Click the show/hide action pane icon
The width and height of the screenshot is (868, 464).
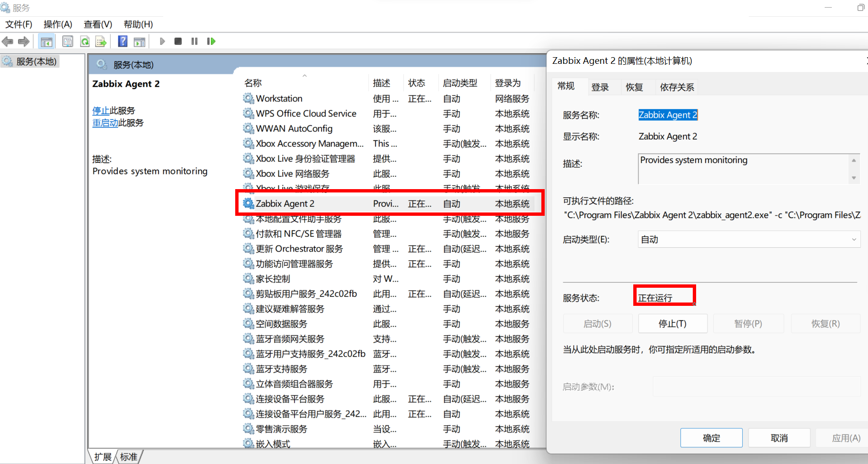pyautogui.click(x=140, y=41)
